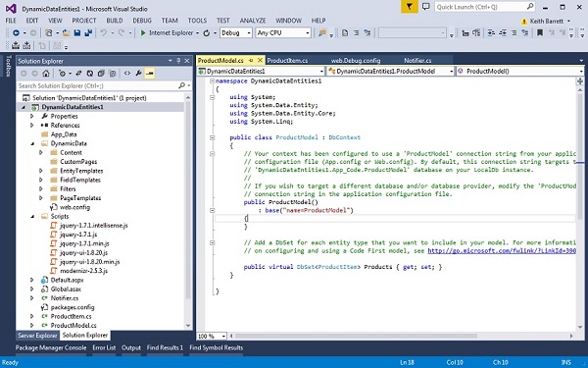Click the Solution Explorer Refresh icon

pos(89,74)
